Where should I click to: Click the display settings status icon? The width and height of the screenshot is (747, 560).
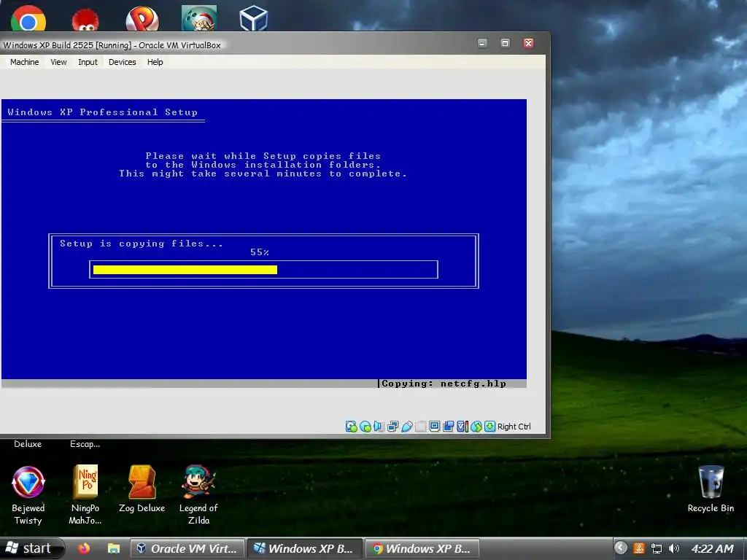434,426
